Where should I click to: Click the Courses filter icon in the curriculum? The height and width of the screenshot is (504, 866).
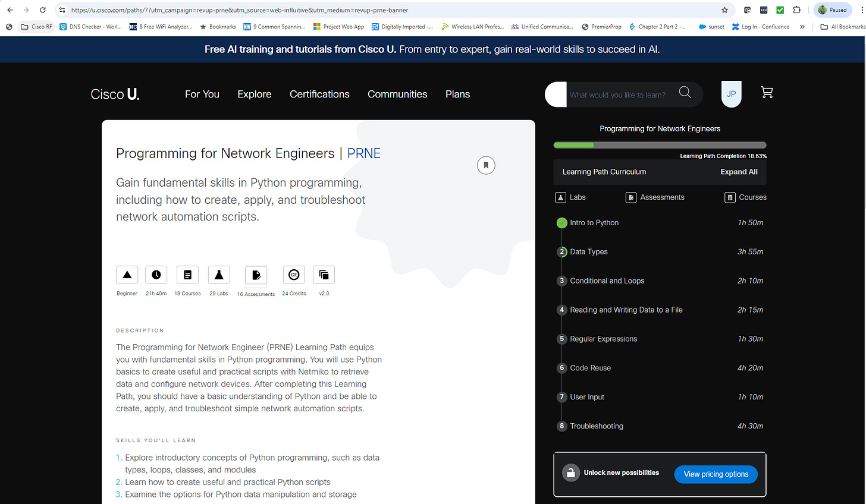730,197
